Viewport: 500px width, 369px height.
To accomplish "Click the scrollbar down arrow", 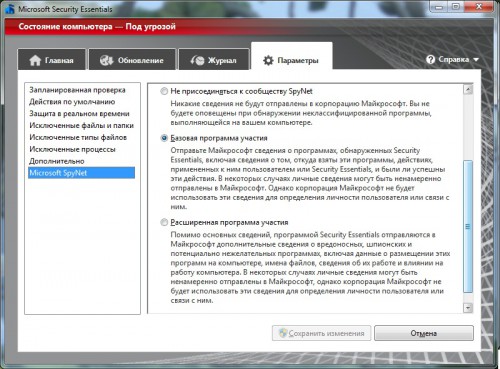I will coord(468,308).
